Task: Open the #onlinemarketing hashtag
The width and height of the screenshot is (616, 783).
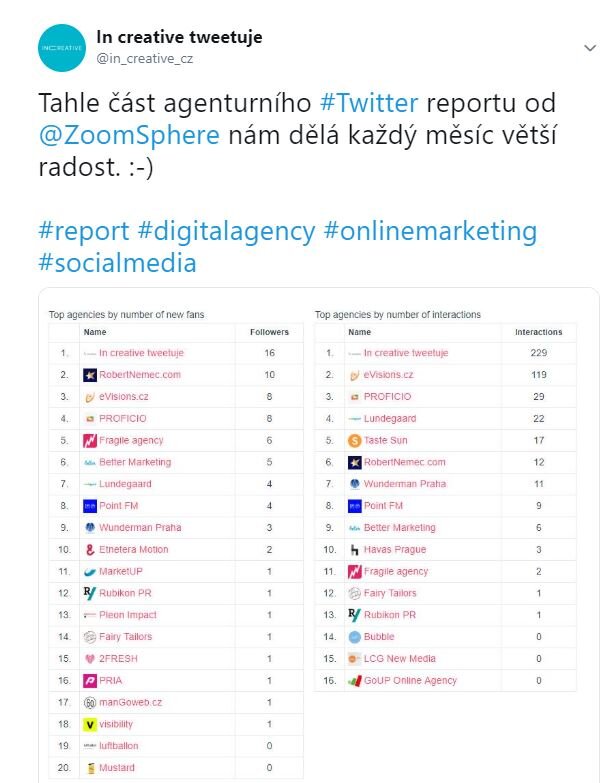Action: pos(430,232)
